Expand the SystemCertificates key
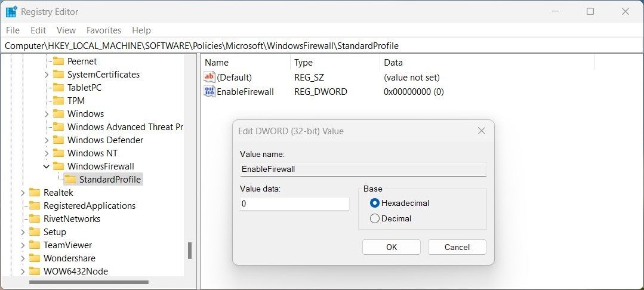Screen dimensions: 644x290 pos(47,75)
